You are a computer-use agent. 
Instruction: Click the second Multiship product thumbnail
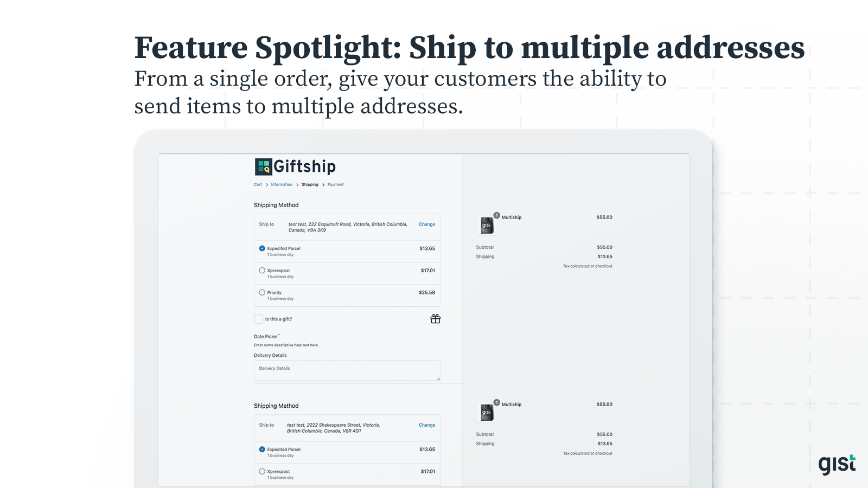(x=487, y=412)
